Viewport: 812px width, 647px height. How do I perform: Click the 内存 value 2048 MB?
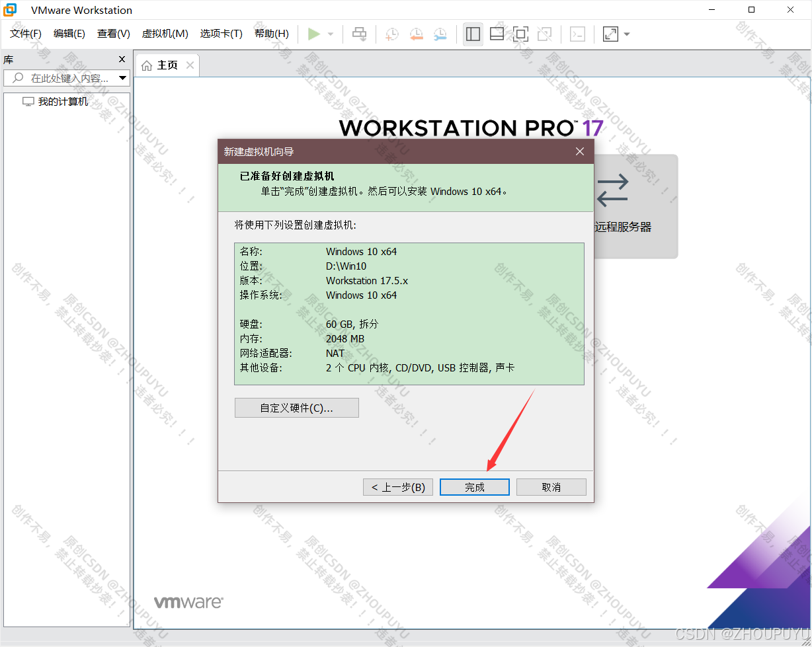tap(345, 338)
